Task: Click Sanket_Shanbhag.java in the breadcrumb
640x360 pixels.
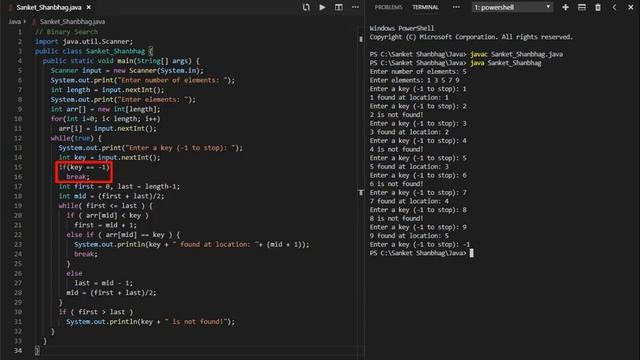Action: (72, 22)
